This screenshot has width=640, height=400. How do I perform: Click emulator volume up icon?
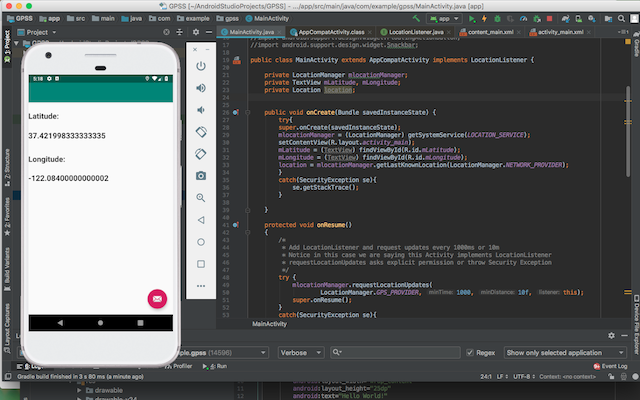201,88
